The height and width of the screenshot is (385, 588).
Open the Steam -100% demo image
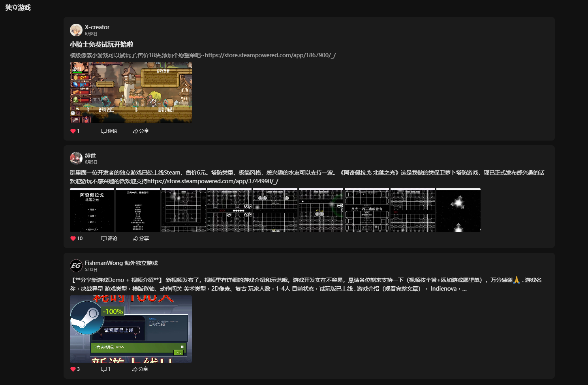coord(131,329)
